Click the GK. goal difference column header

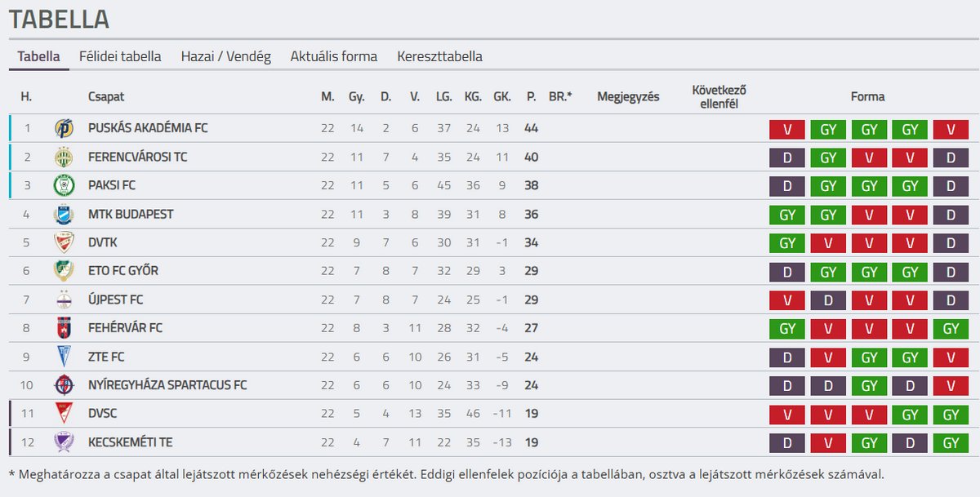[x=502, y=96]
